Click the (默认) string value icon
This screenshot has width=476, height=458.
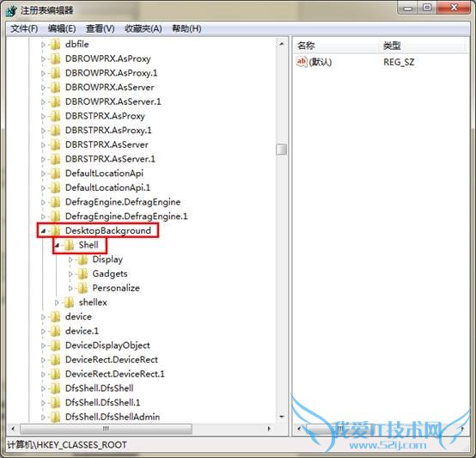302,62
